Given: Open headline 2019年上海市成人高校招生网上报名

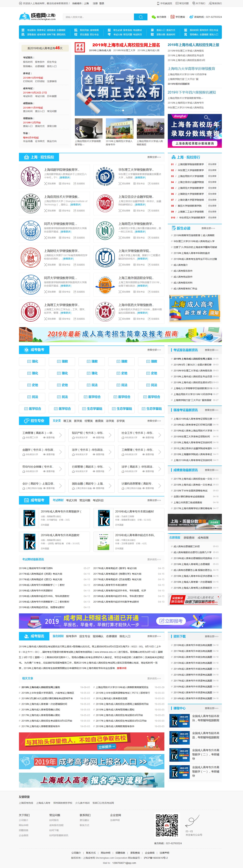Looking at the screenshot, I should 126,45.
